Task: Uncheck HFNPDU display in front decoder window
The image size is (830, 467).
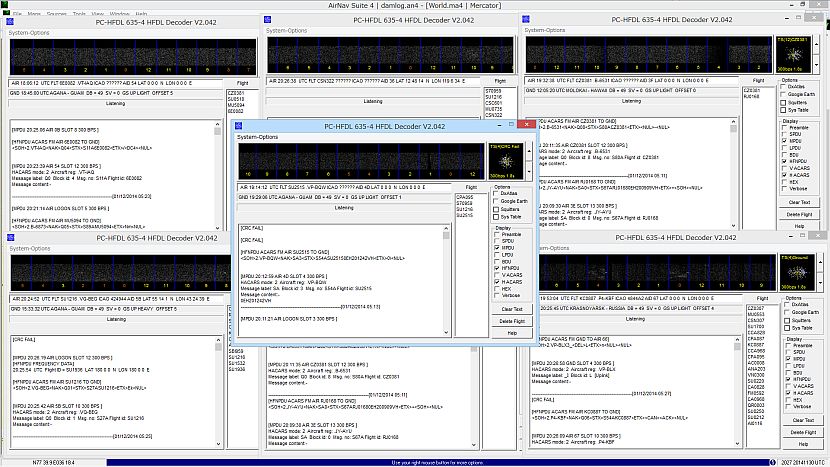Action: click(x=497, y=268)
